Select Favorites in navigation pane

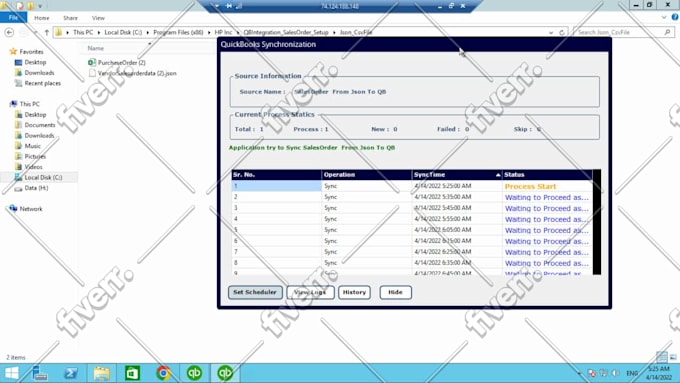click(x=27, y=52)
